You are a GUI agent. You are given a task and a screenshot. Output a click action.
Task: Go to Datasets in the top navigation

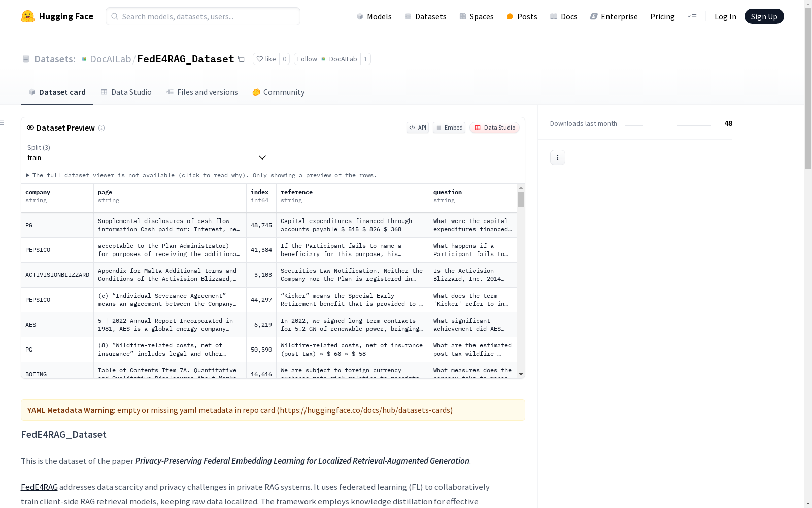[x=425, y=17]
